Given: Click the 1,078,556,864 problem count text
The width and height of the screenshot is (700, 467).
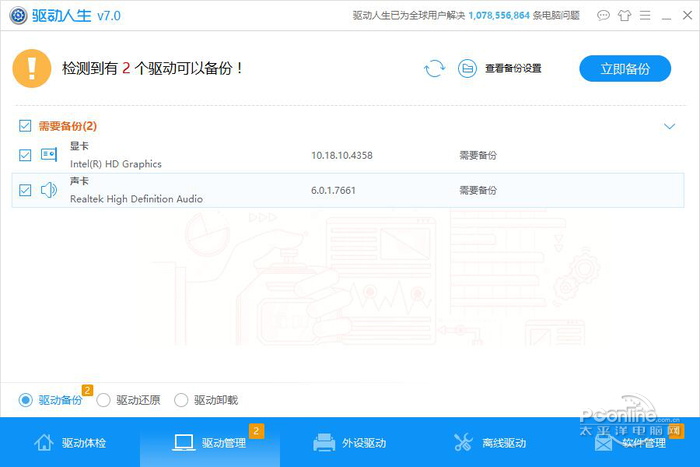Looking at the screenshot, I should click(x=499, y=16).
